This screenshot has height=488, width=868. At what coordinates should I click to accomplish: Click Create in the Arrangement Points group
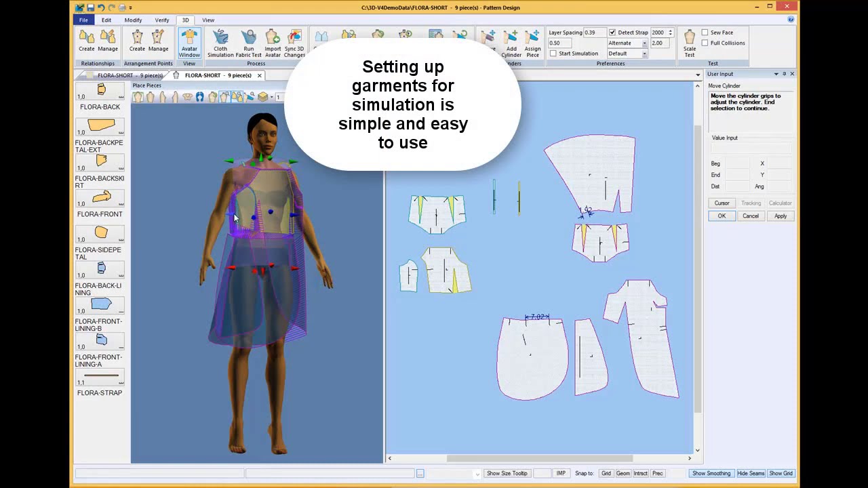pos(137,41)
